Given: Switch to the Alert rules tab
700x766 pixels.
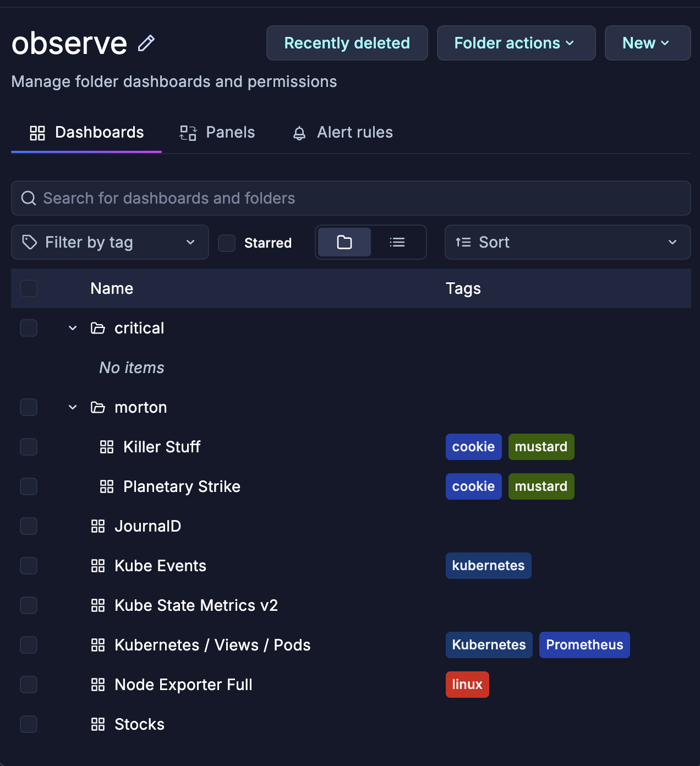Looking at the screenshot, I should coord(343,133).
